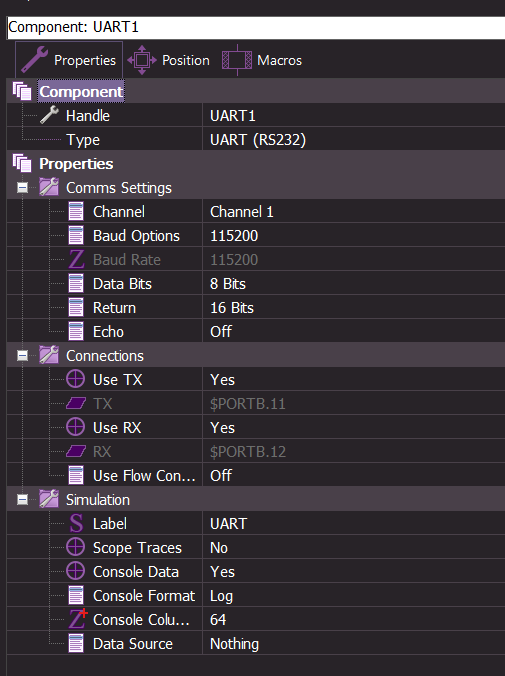Image resolution: width=505 pixels, height=676 pixels.
Task: Click the Console Format Log value
Action: pyautogui.click(x=353, y=596)
